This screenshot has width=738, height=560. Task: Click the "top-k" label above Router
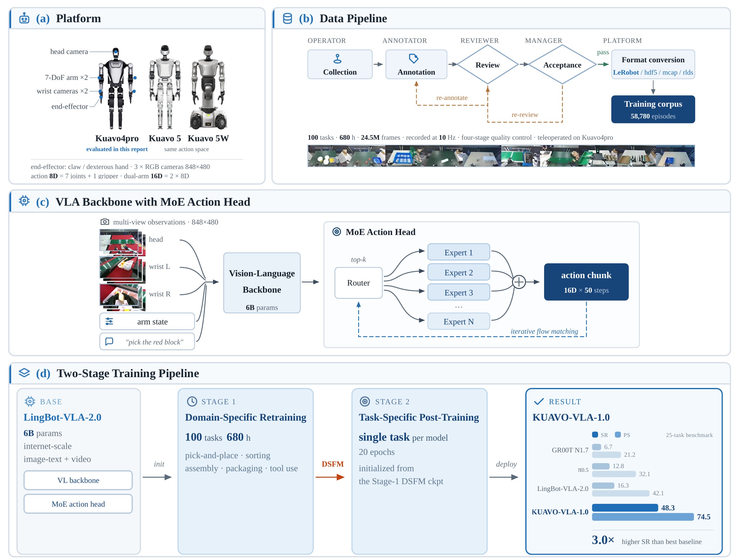point(358,259)
